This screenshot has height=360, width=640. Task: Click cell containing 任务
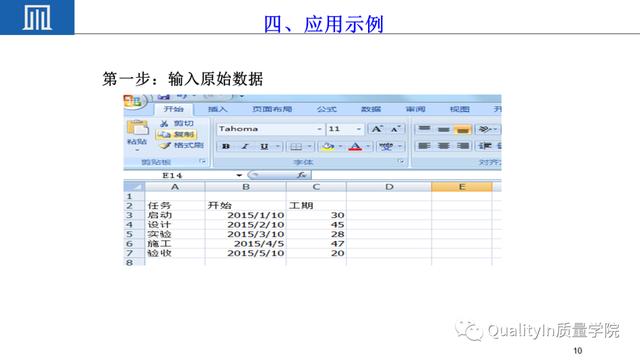[x=175, y=205]
